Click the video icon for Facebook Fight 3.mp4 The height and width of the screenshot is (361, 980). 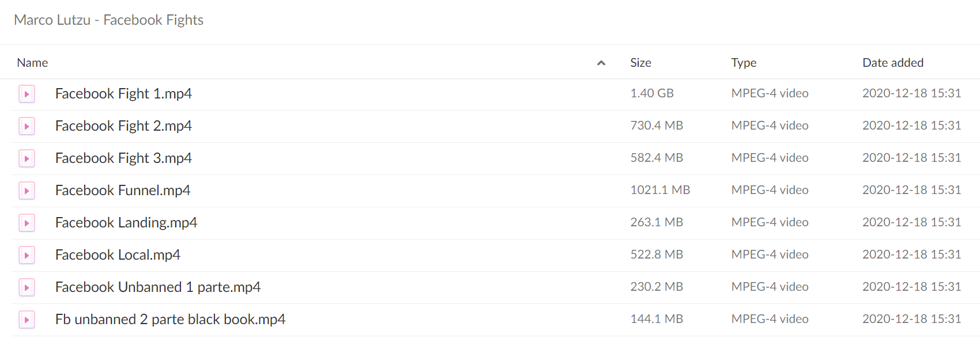(x=27, y=158)
